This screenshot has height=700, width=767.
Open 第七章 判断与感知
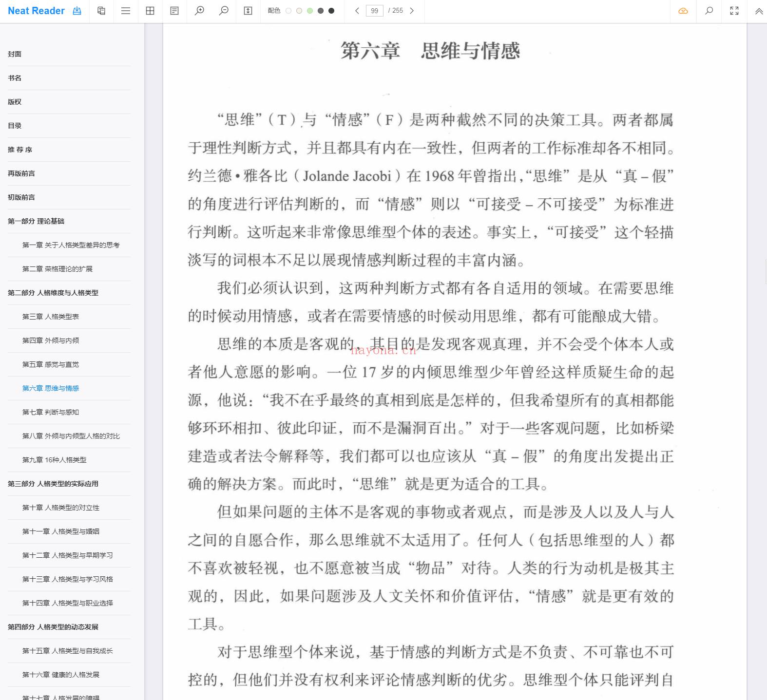click(51, 412)
